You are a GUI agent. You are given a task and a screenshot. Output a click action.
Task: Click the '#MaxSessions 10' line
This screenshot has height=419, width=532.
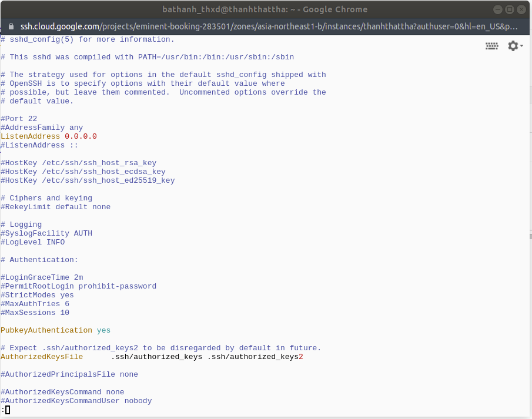tap(35, 313)
